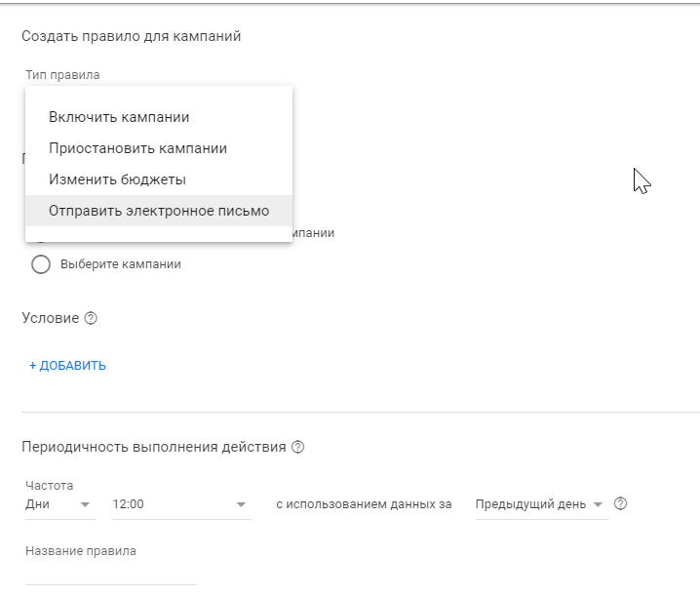Click the Тип правила label
Image resolution: width=700 pixels, height=598 pixels.
pos(62,75)
